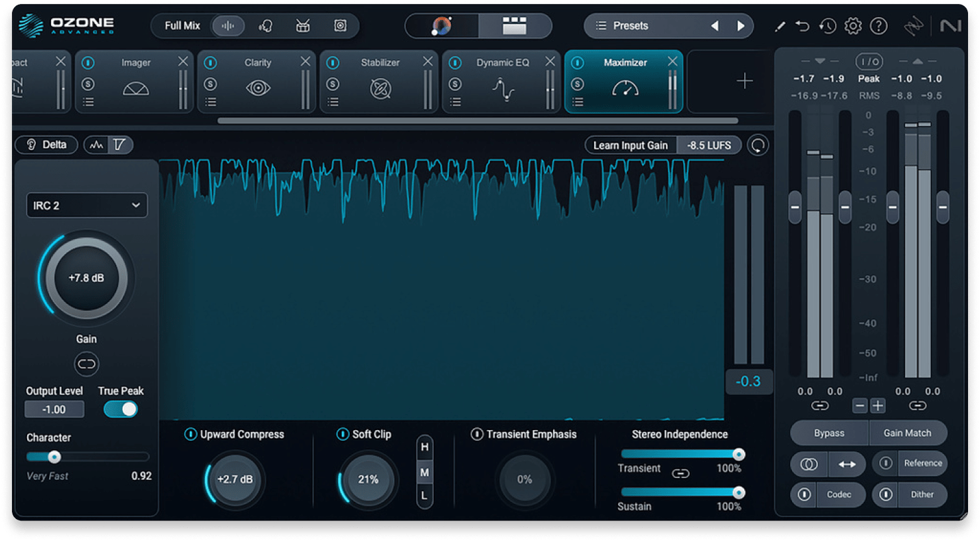
Task: Click the channel swap arrows icon
Action: 848,464
